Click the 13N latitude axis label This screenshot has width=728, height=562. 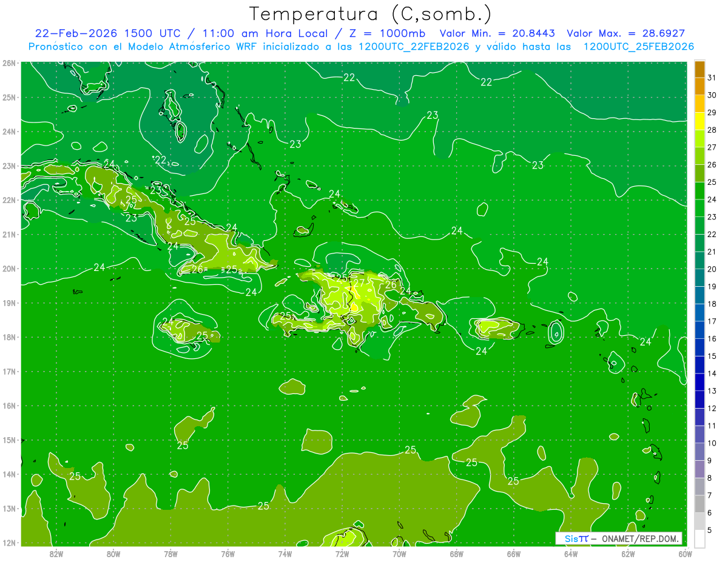[x=8, y=509]
